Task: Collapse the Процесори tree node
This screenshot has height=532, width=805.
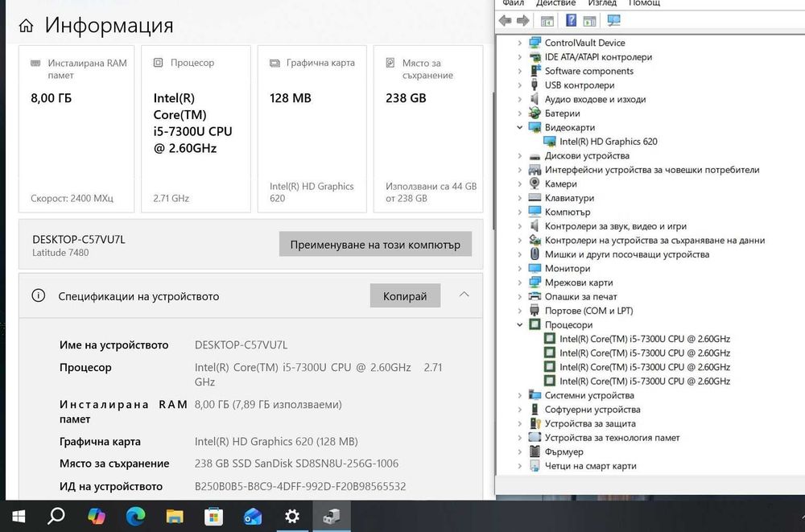Action: (519, 324)
